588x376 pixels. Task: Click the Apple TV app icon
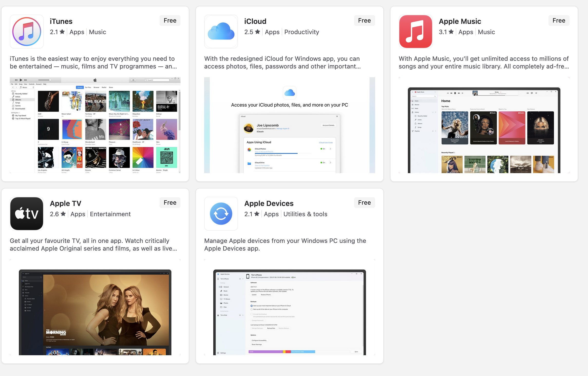click(27, 214)
